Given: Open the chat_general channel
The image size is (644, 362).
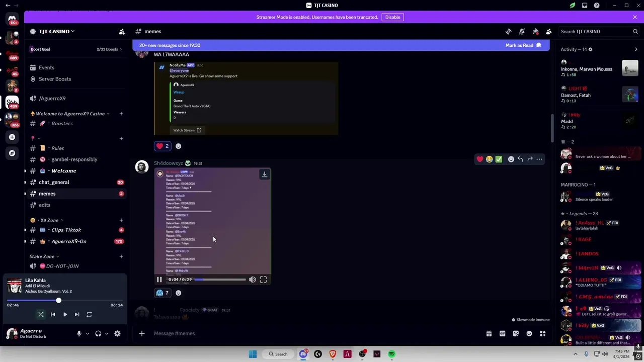Looking at the screenshot, I should tap(75, 183).
